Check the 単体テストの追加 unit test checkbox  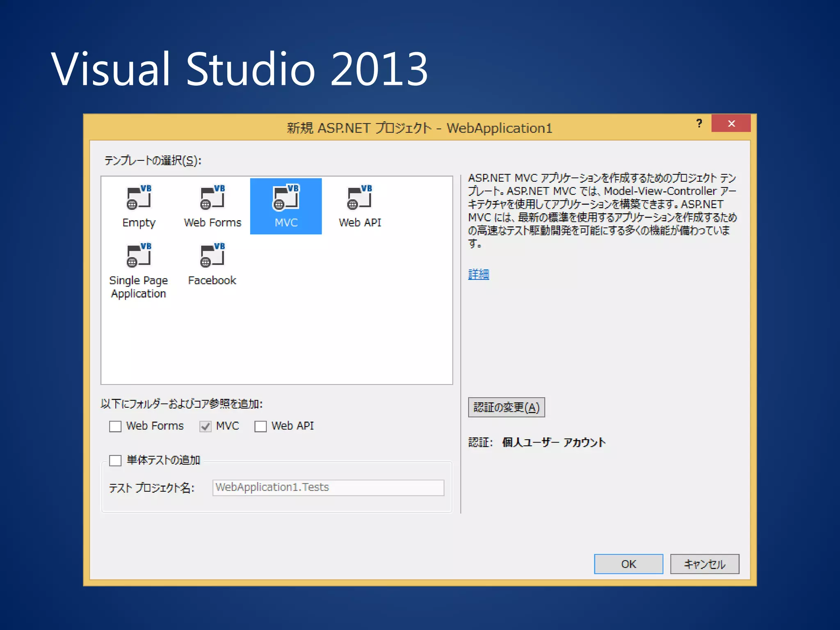pyautogui.click(x=115, y=461)
